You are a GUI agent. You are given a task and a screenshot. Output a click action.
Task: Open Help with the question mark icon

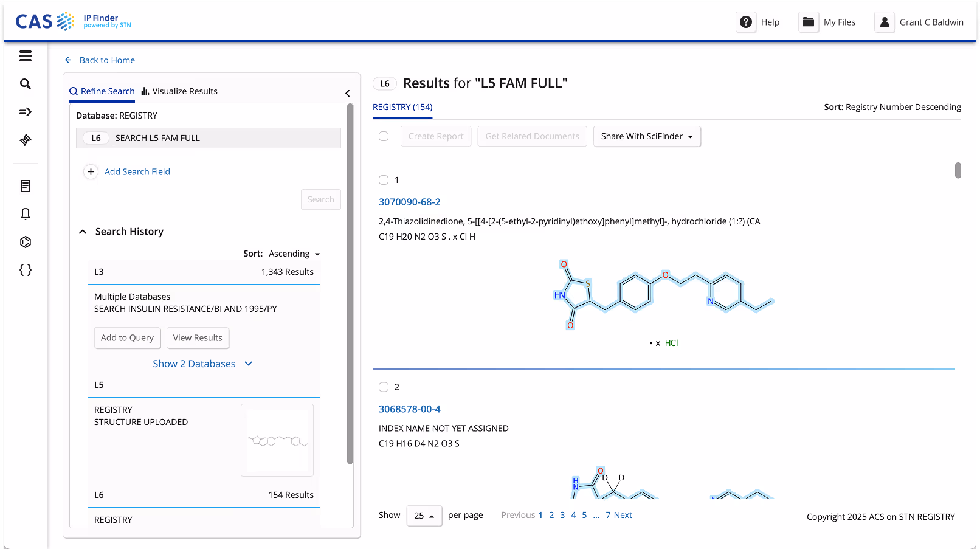click(746, 22)
